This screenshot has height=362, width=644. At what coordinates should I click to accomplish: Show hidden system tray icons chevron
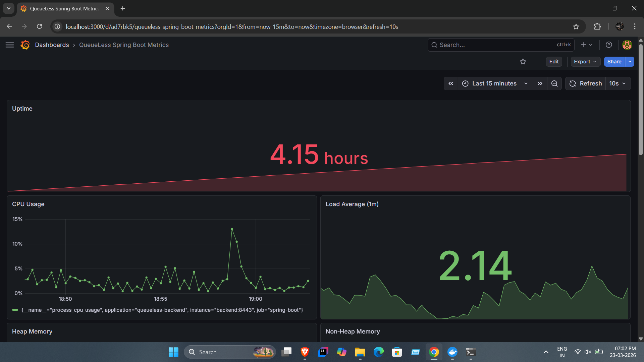(546, 352)
